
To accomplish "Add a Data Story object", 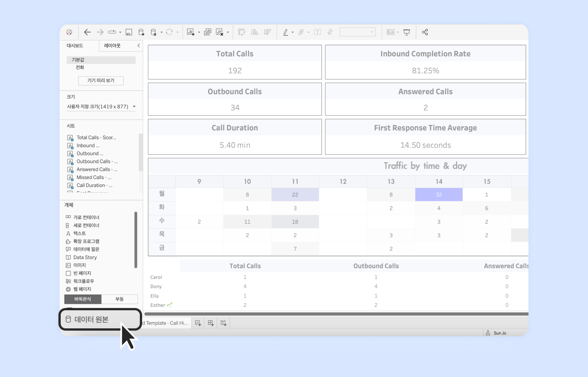I will (81, 257).
